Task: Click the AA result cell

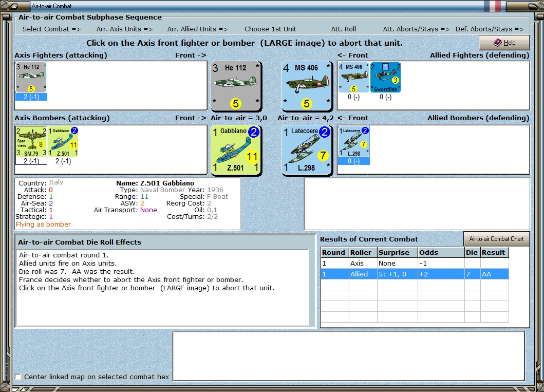Action: pos(494,274)
